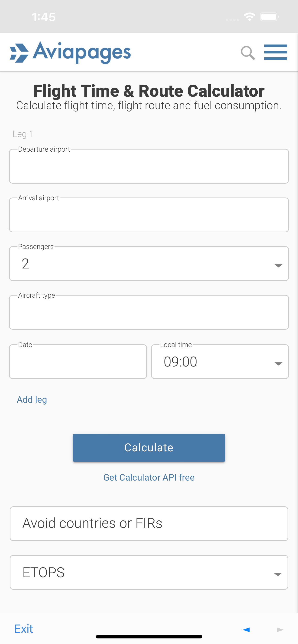Tap the search magnifier icon
Image resolution: width=298 pixels, height=644 pixels.
(x=248, y=53)
